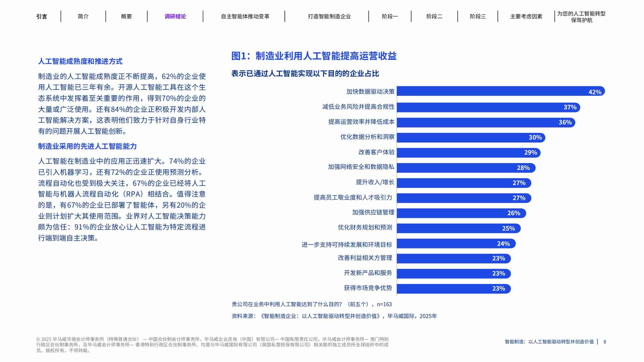
Task: Switch to the 阶段一 section
Action: click(x=389, y=17)
